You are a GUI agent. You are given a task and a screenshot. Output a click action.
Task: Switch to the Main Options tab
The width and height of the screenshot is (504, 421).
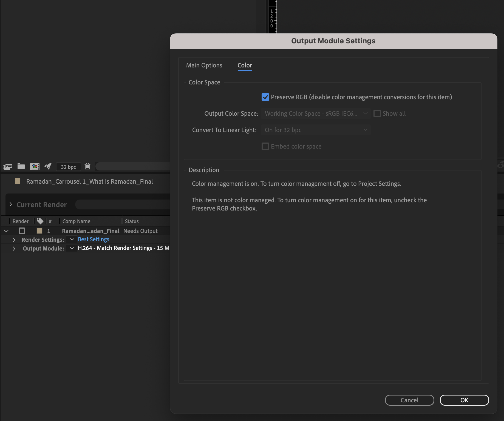pos(204,65)
